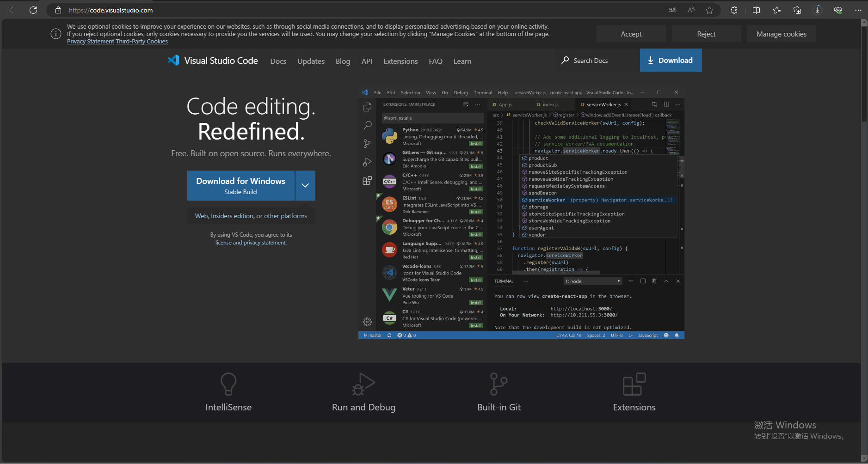Screen dimensions: 868x464
Task: Click the bell icon in VS Code status bar
Action: (x=677, y=336)
